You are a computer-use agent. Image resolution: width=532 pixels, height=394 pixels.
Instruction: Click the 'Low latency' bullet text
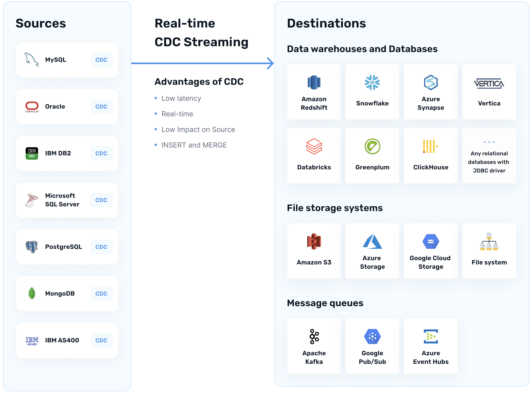tap(181, 98)
